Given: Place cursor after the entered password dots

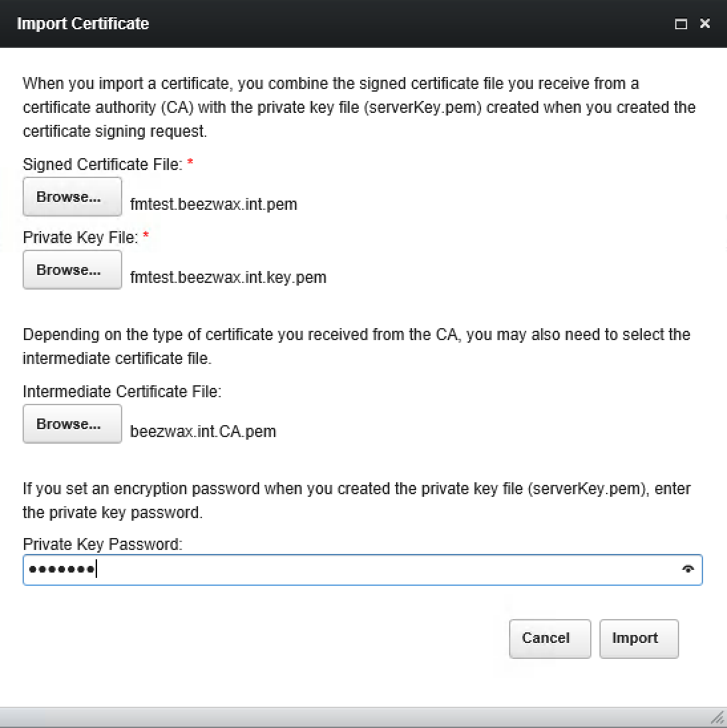Looking at the screenshot, I should [98, 569].
